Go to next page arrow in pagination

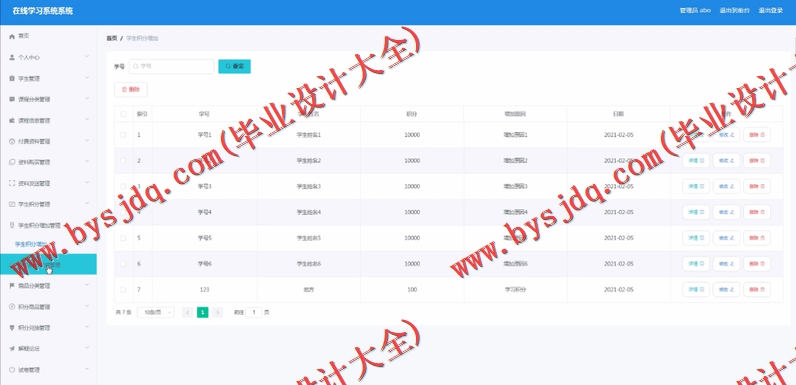tap(218, 312)
